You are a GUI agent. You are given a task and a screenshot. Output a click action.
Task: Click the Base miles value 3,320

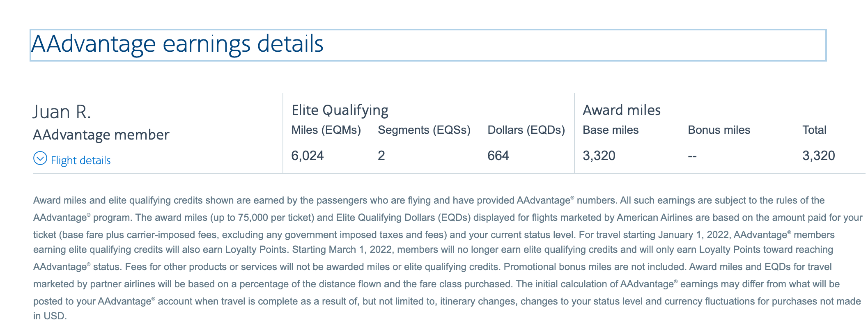coord(599,156)
